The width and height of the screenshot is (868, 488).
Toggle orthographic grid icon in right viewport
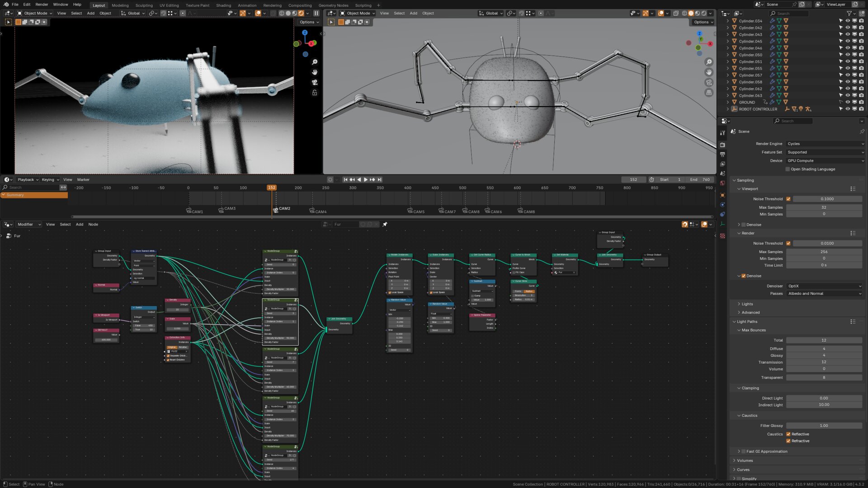click(x=709, y=93)
